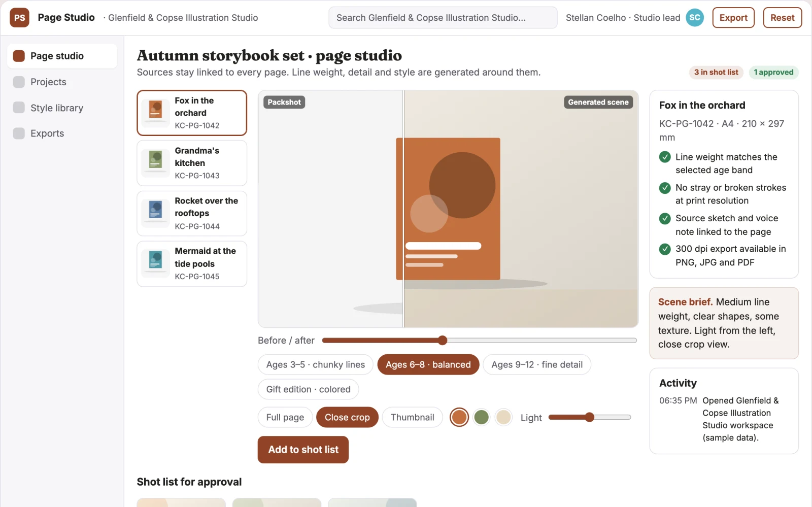
Task: Click the check icon beside Source sketch linked
Action: 665,219
